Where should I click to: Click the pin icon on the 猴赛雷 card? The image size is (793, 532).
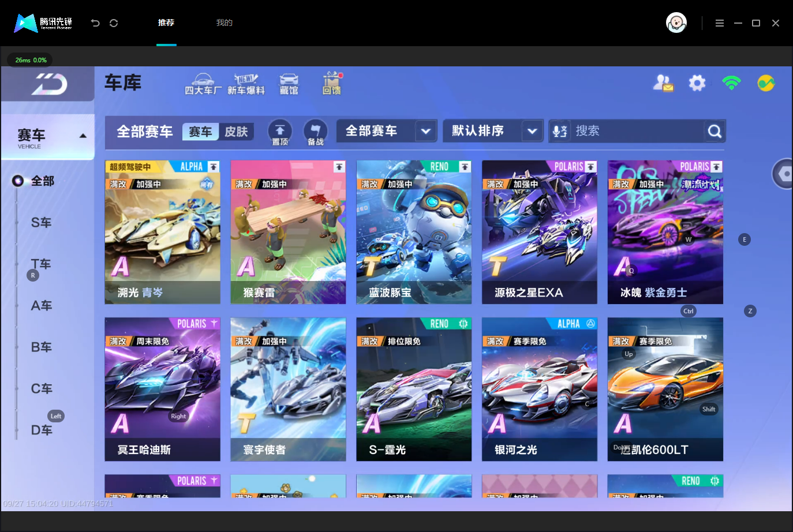coord(339,167)
